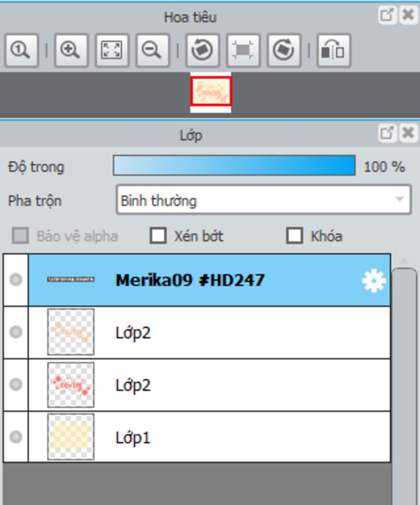Zoom out using the navigator magnifier

pos(153,50)
